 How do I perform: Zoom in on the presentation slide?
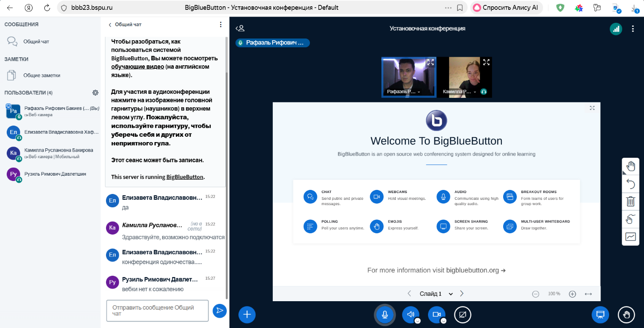572,294
